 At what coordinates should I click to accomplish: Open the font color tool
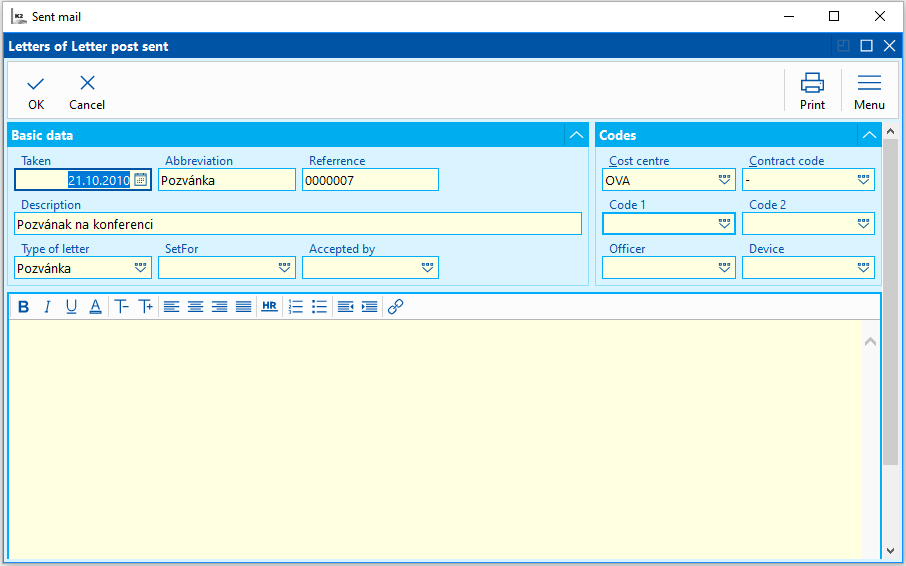pos(95,307)
